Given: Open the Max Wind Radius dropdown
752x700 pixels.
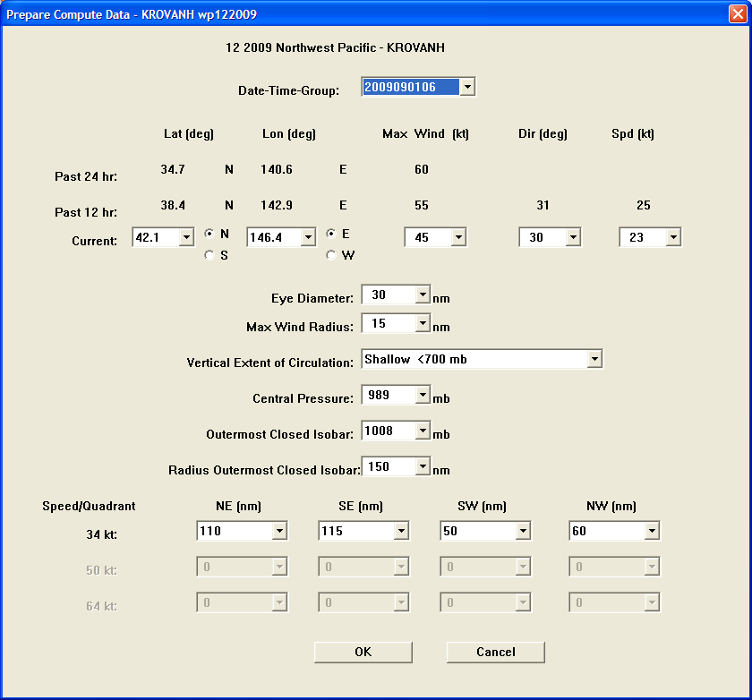Looking at the screenshot, I should [x=423, y=323].
